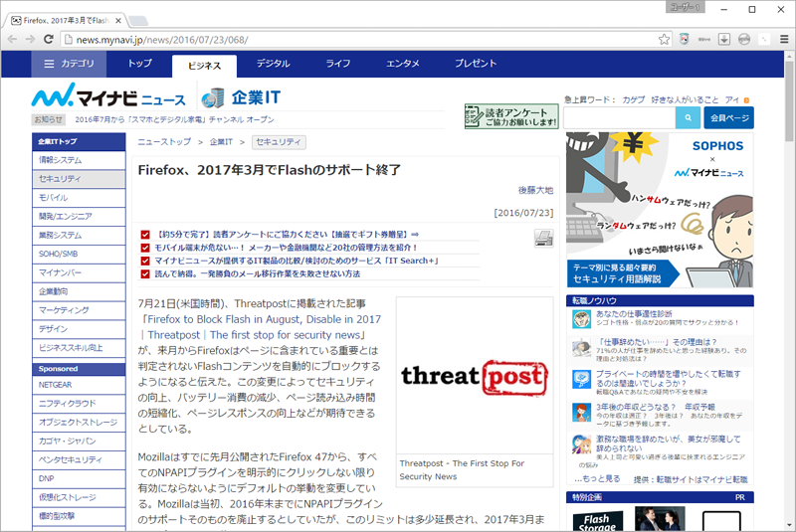Click the 激務な職場を辞めたいが anime thumbnail
Viewport: 796px width, 532px height.
(582, 444)
